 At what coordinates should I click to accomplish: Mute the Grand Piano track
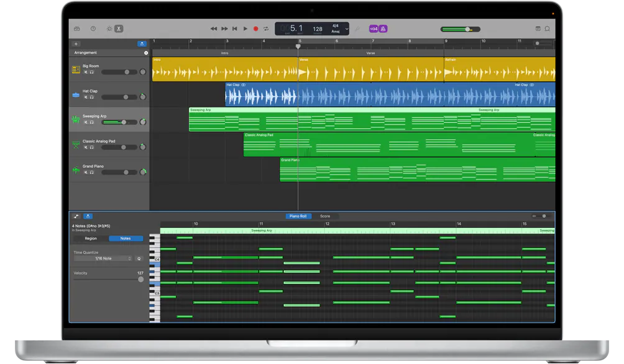[86, 172]
